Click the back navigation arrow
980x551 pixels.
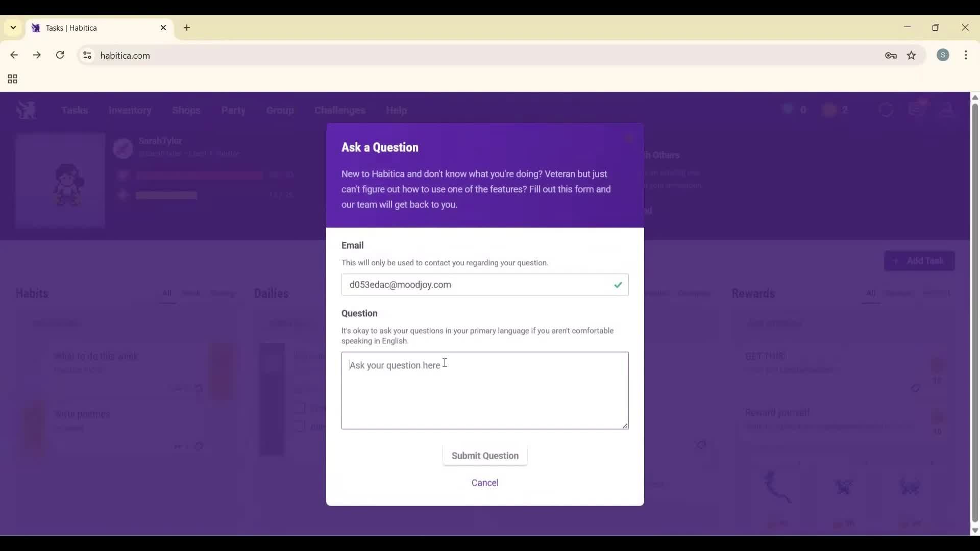[x=14, y=55]
